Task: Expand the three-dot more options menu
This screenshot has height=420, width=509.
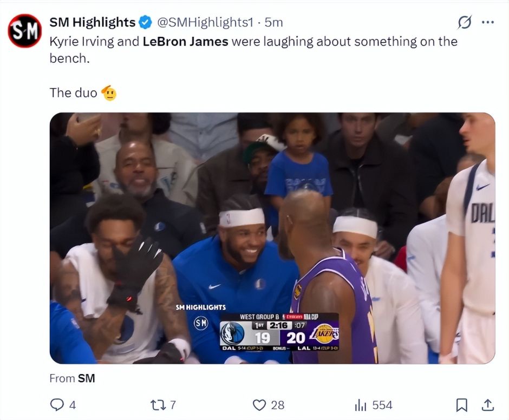Action: point(488,23)
